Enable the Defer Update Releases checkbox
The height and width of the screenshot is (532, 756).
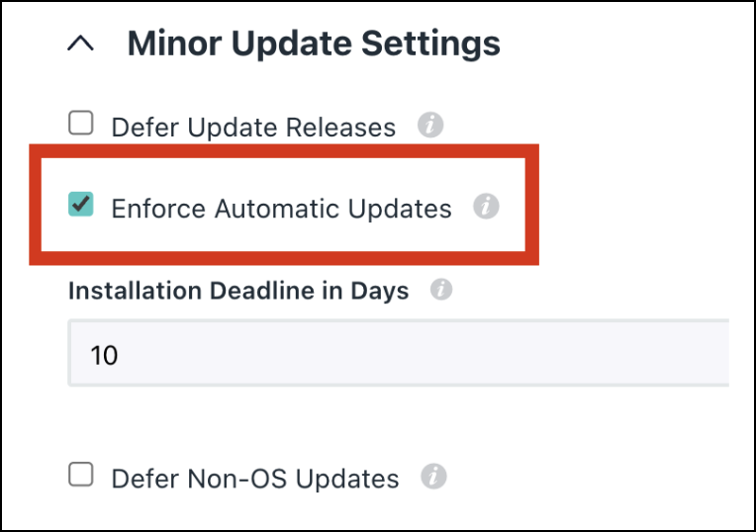80,124
